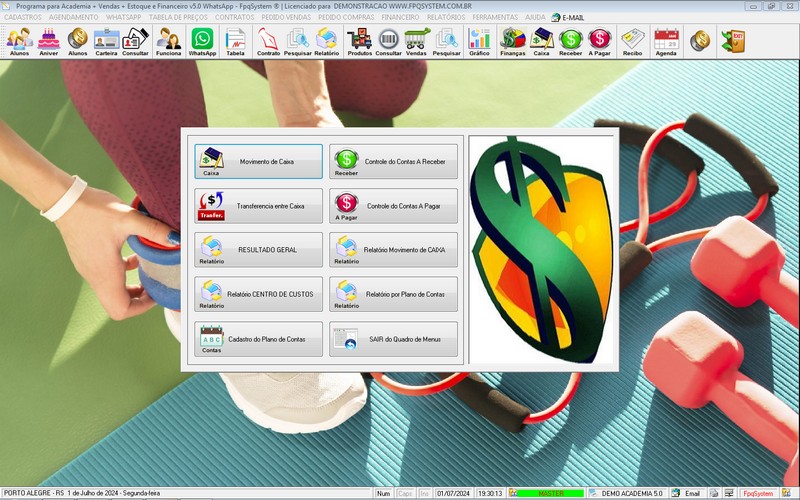Screen dimensions: 800x500
Task: Click the Recibo toolbar icon
Action: [x=632, y=41]
